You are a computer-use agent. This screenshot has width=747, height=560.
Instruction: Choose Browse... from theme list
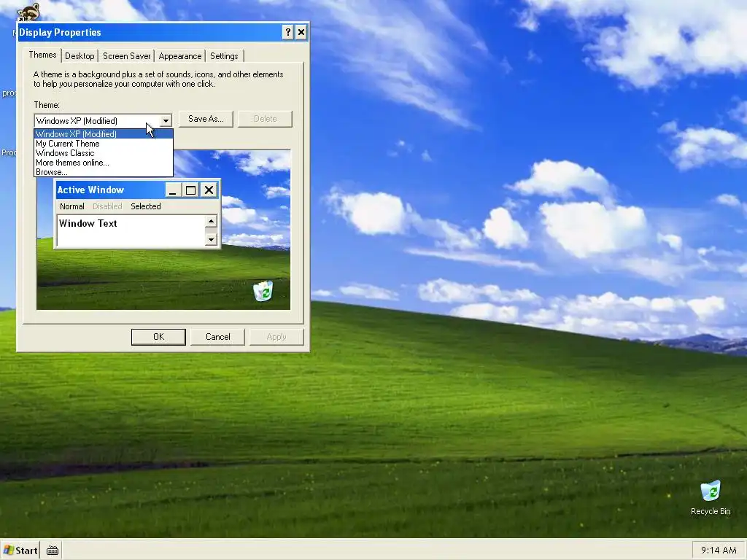(104, 172)
